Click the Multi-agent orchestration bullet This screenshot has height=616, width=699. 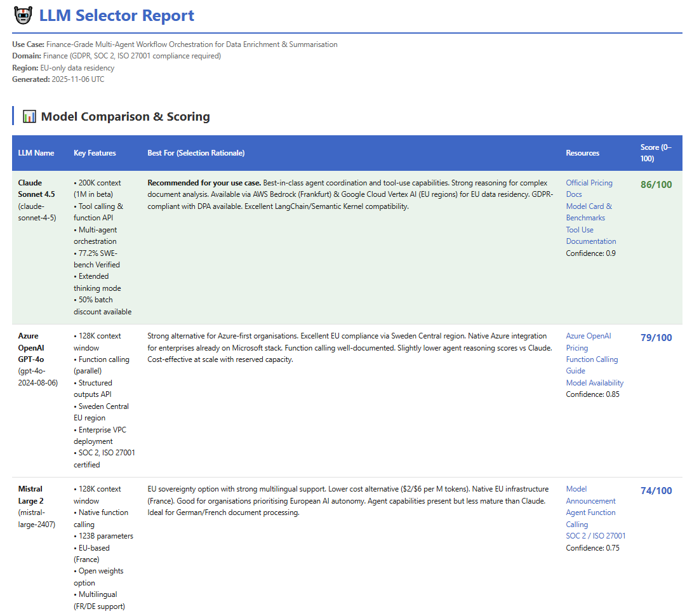tap(95, 236)
